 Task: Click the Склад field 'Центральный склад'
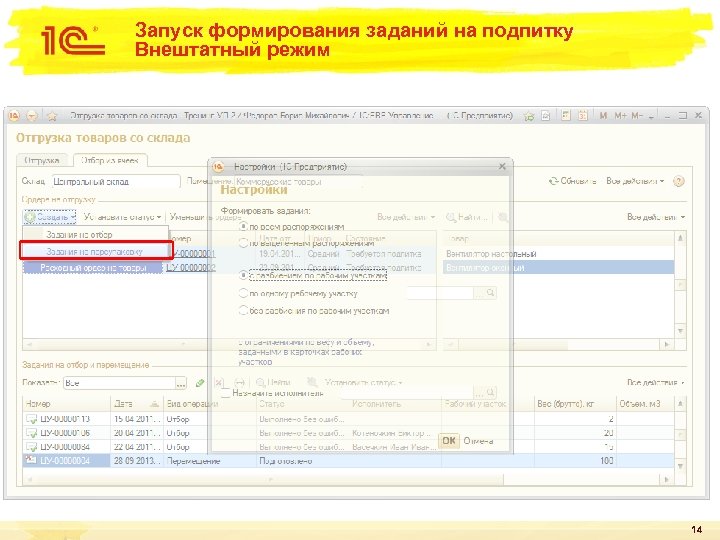tap(116, 181)
